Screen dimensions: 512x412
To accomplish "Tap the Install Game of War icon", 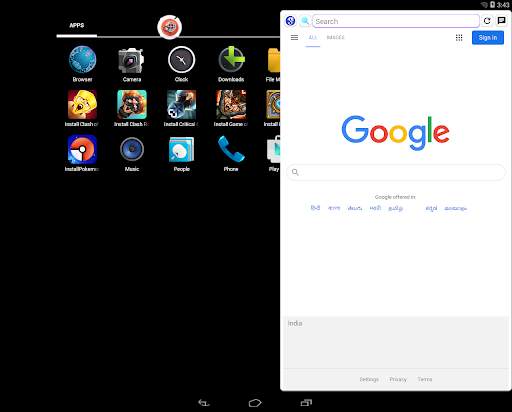I will click(x=231, y=105).
